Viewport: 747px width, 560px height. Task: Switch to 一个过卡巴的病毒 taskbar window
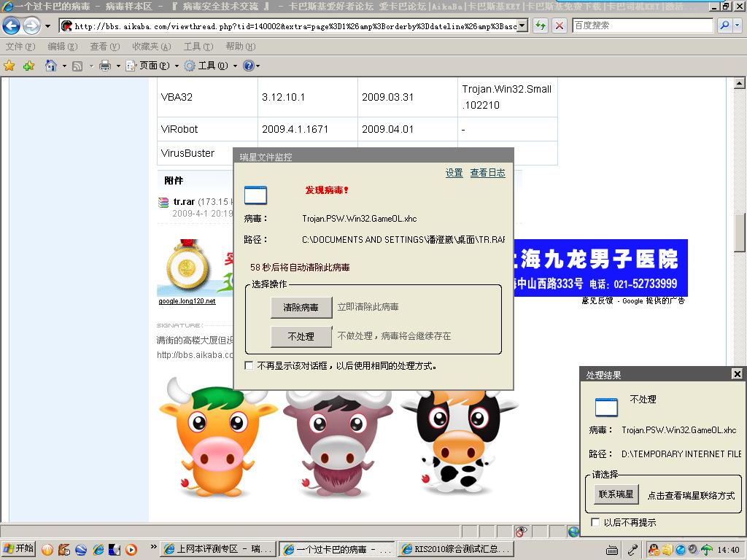click(337, 549)
